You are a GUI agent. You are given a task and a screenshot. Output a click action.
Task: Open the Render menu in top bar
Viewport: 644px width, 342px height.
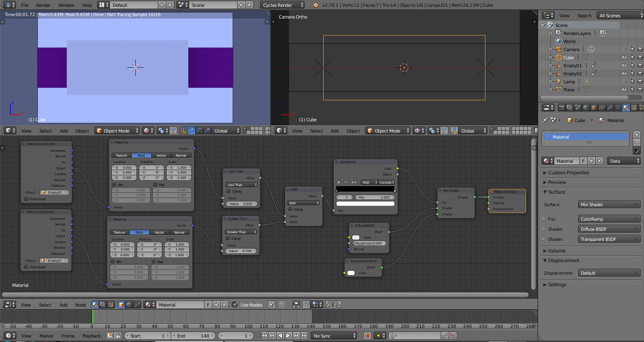[x=43, y=5]
